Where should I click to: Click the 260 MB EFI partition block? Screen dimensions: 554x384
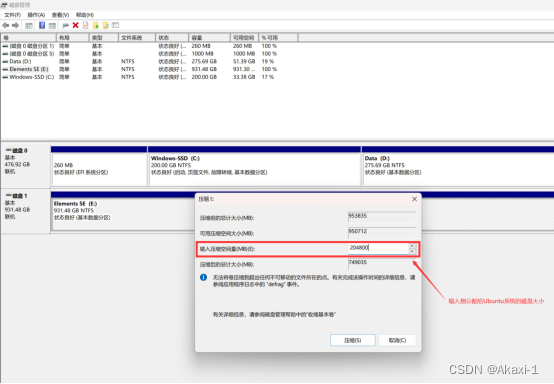point(99,169)
